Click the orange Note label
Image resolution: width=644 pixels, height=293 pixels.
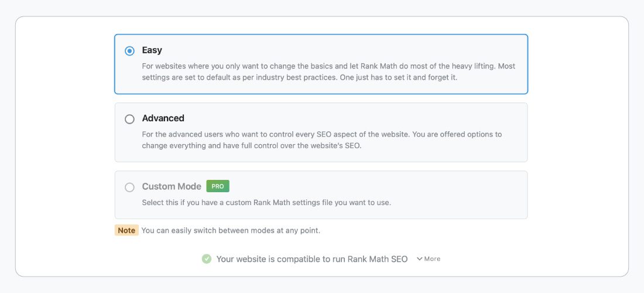point(126,230)
